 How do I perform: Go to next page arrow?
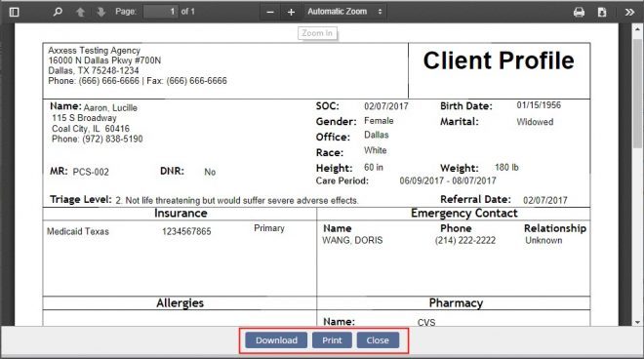pyautogui.click(x=101, y=12)
